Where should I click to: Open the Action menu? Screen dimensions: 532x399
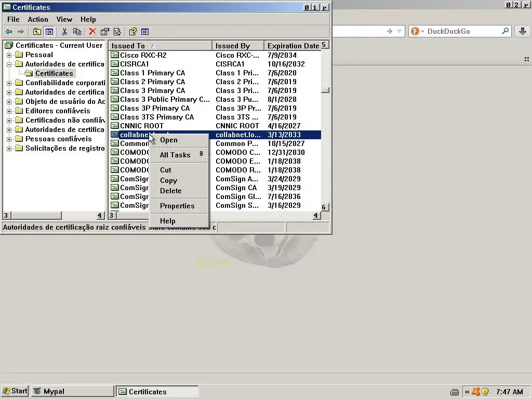(x=38, y=19)
